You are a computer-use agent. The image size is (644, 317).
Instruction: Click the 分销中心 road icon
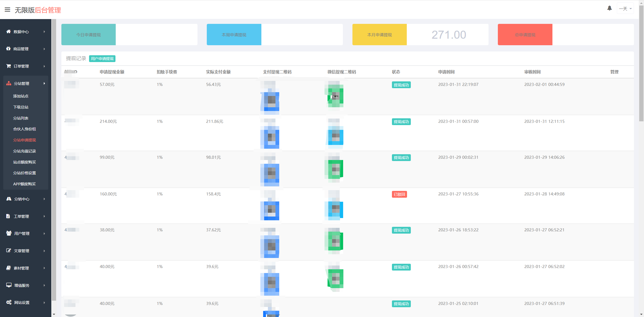[9, 199]
